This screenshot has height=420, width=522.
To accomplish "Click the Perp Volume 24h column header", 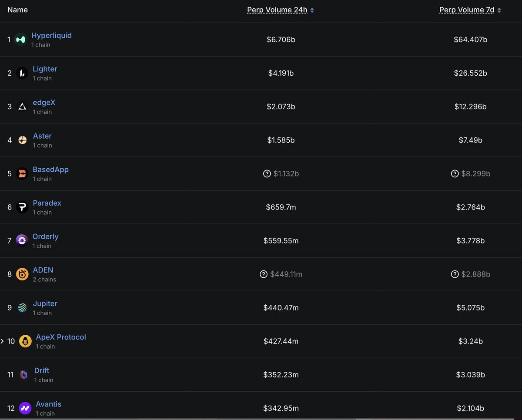I will [277, 10].
